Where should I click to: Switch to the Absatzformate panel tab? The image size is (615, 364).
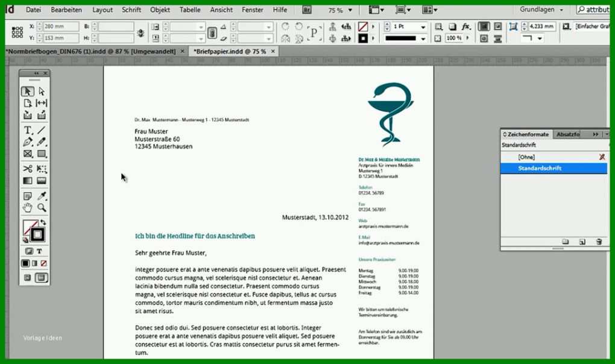click(567, 134)
